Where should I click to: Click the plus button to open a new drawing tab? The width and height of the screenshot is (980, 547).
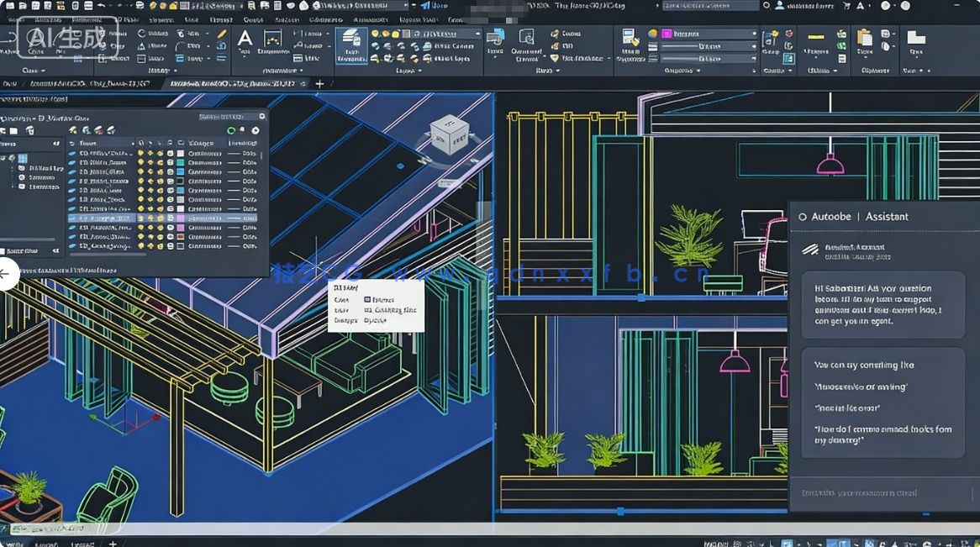click(x=319, y=84)
